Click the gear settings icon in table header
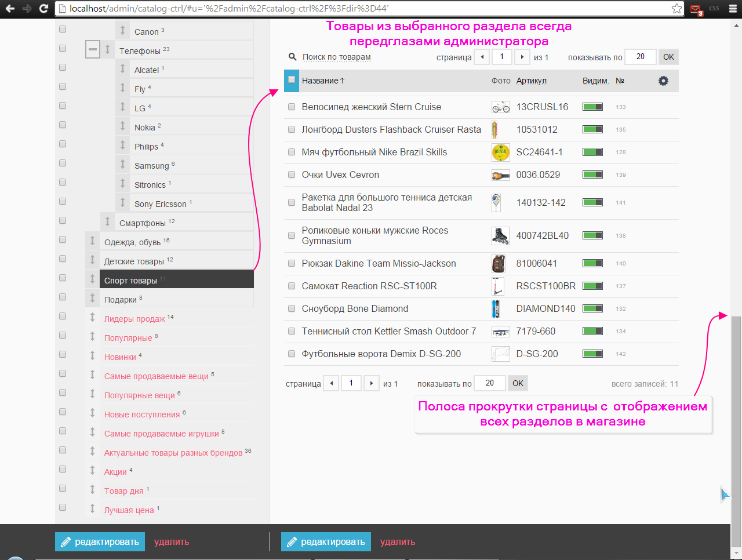Viewport: 742px width, 560px height. pos(663,81)
